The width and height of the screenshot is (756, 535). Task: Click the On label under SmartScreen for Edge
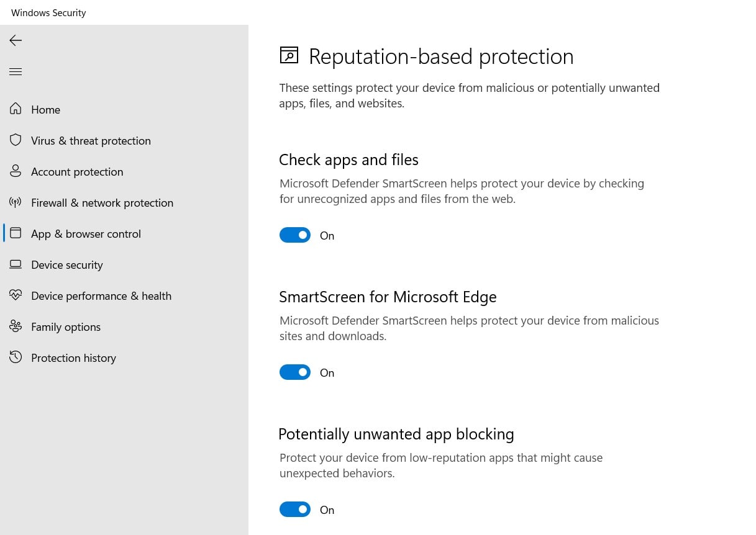327,373
